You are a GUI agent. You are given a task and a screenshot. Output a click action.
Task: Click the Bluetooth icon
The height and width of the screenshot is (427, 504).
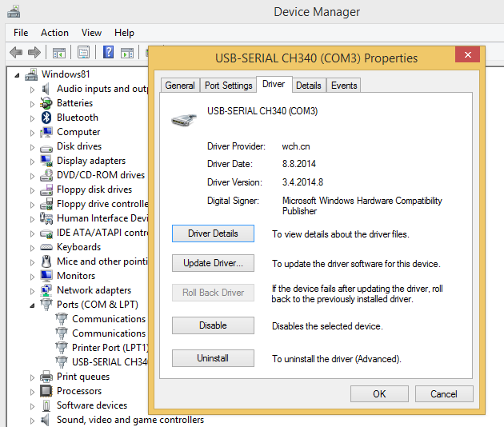(x=46, y=118)
